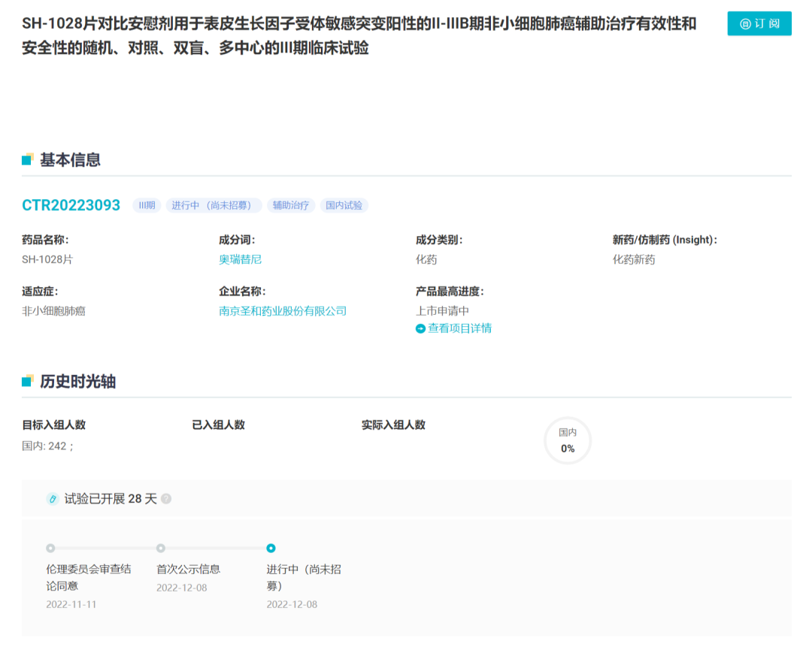Open the 奥瑞替尼 ingredient link
Viewport: 812px width, 656px height.
pos(241,259)
